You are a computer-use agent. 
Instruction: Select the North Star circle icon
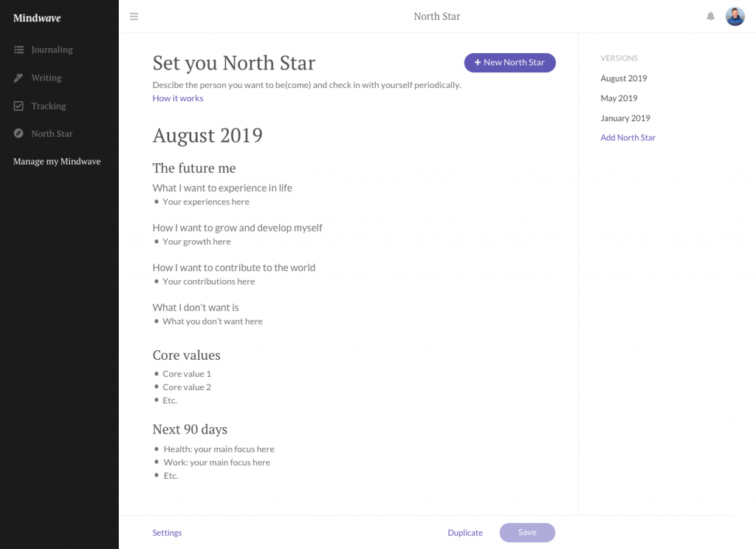(18, 134)
